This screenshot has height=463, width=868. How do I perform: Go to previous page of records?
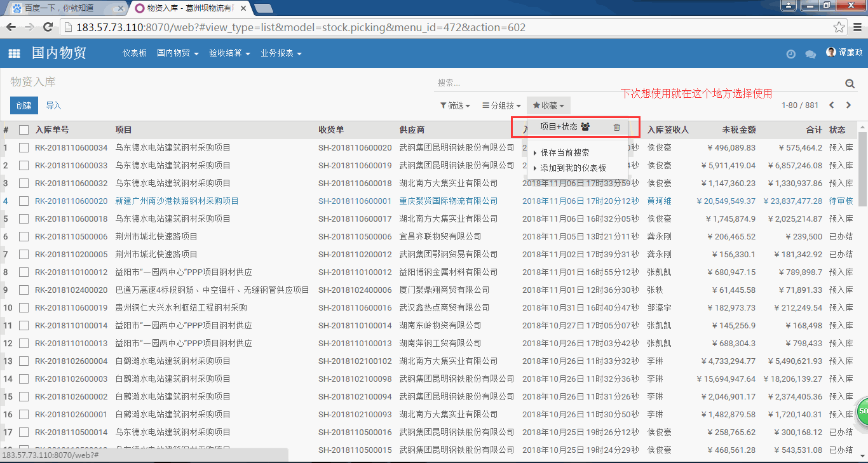coord(831,105)
